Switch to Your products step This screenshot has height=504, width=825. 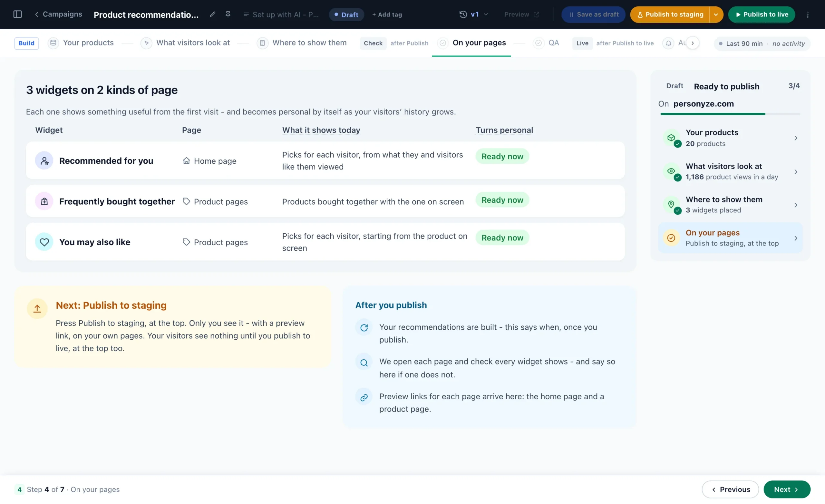coord(81,43)
